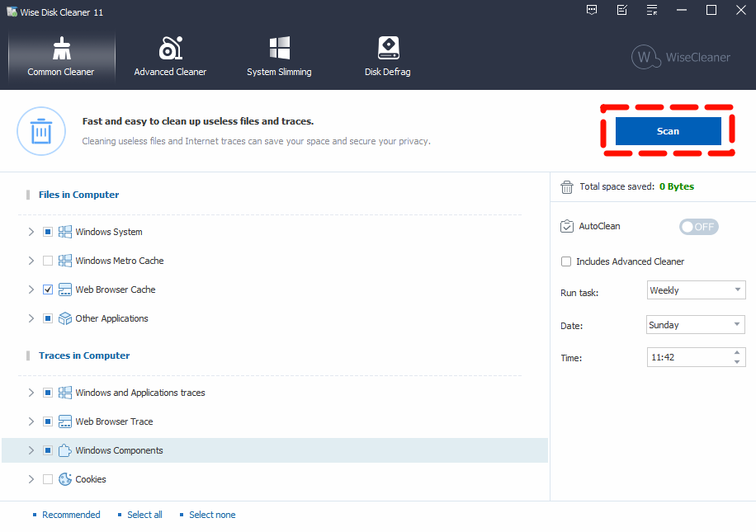756x532 pixels.
Task: Decrease the Time with down arrow
Action: click(x=737, y=362)
